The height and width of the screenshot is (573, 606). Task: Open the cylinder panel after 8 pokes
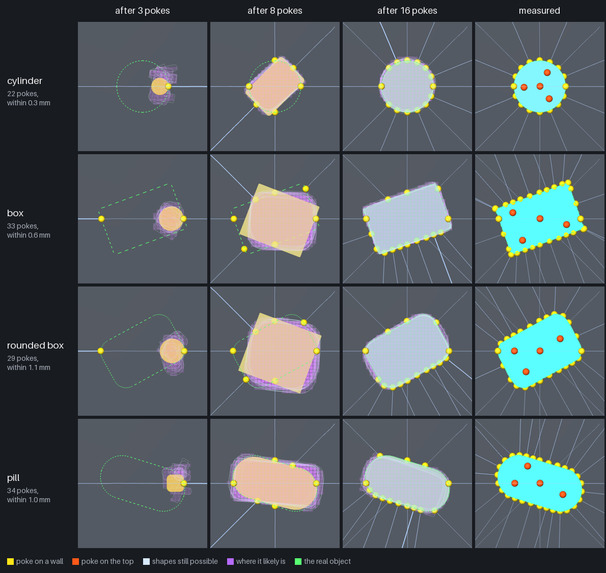(x=275, y=86)
